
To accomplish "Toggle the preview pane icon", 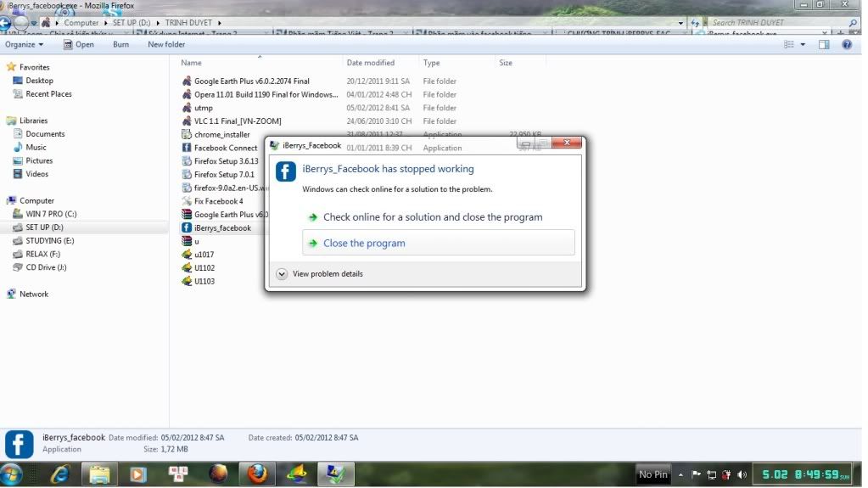I will [824, 44].
